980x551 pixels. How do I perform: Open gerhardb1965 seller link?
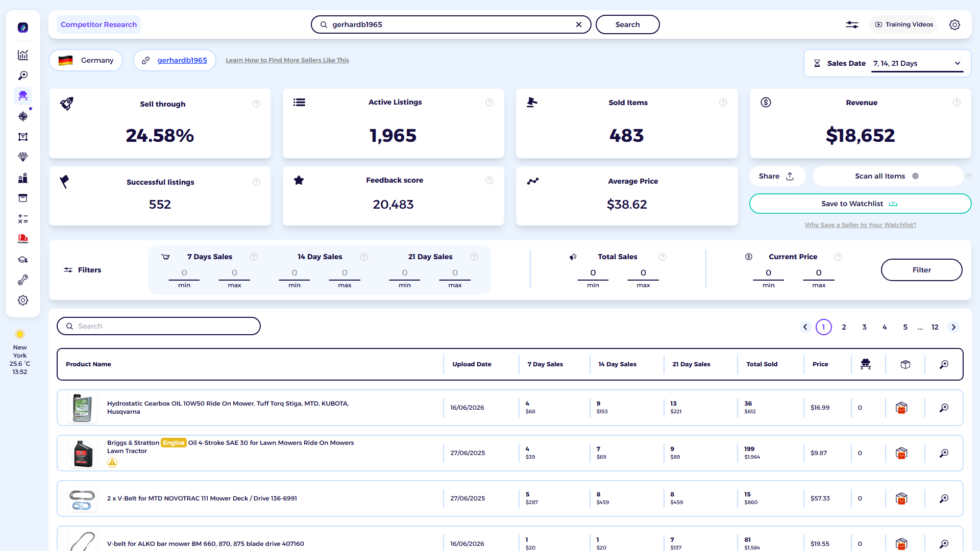click(x=182, y=60)
